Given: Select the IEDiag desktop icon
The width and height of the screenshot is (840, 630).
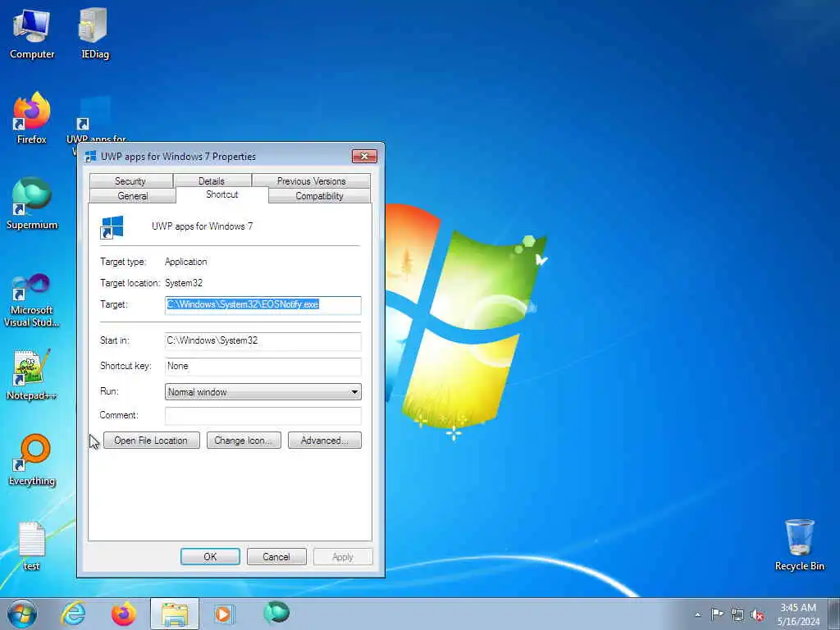Looking at the screenshot, I should (94, 33).
